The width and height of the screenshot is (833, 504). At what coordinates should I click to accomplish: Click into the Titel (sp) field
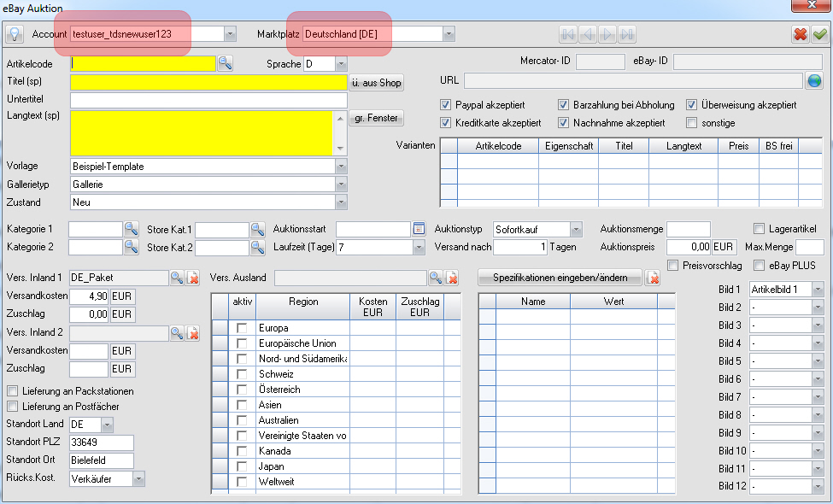[x=208, y=82]
